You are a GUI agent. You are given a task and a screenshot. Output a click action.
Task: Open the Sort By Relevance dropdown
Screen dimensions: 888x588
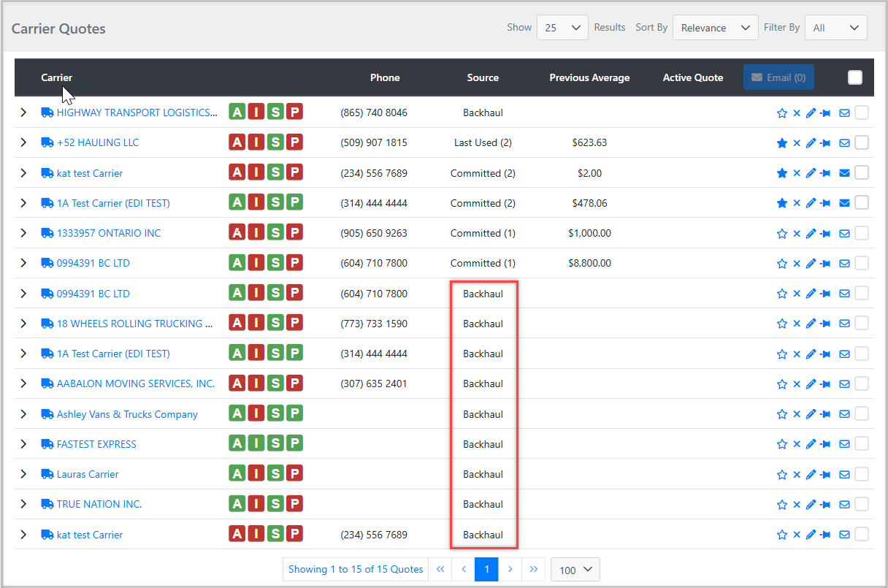(x=715, y=28)
